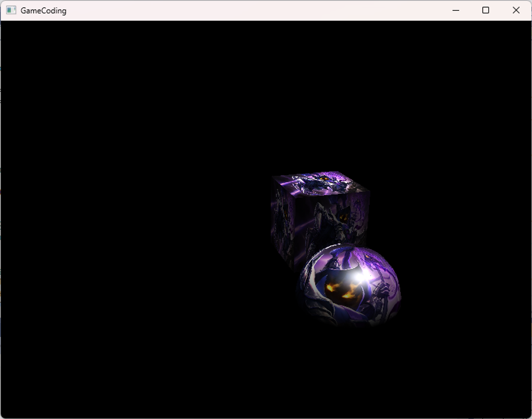Screen dimensions: 532x419
Task: Click the dark left face of the cube
Action: click(x=282, y=223)
